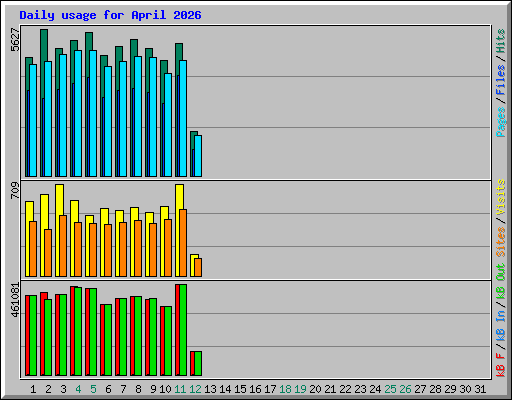Image resolution: width=512 pixels, height=400 pixels.
Task: Click day label 6 on the axis
Action: pyautogui.click(x=108, y=389)
